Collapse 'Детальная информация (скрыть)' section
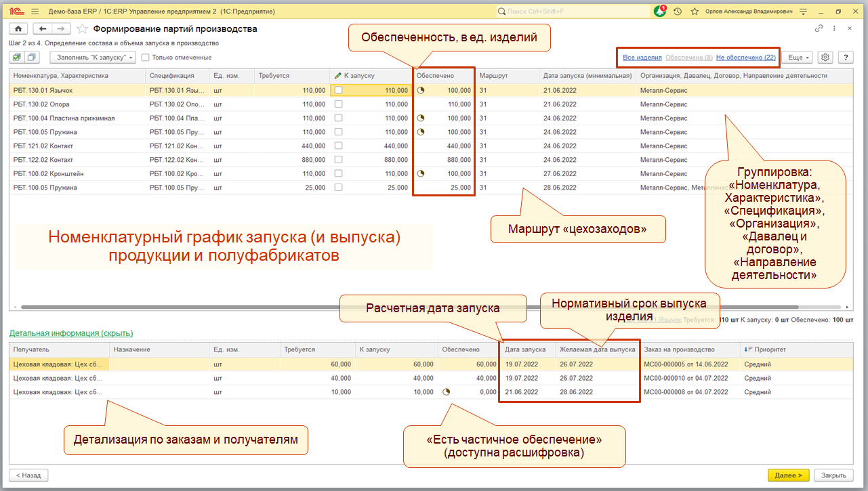Viewport: 868px width, 491px height. click(x=70, y=333)
